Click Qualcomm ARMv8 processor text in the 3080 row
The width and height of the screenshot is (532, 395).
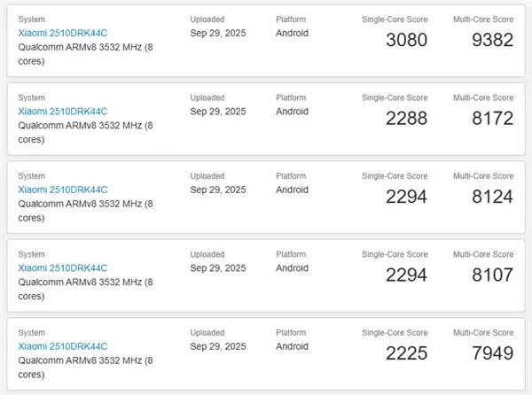click(x=84, y=48)
